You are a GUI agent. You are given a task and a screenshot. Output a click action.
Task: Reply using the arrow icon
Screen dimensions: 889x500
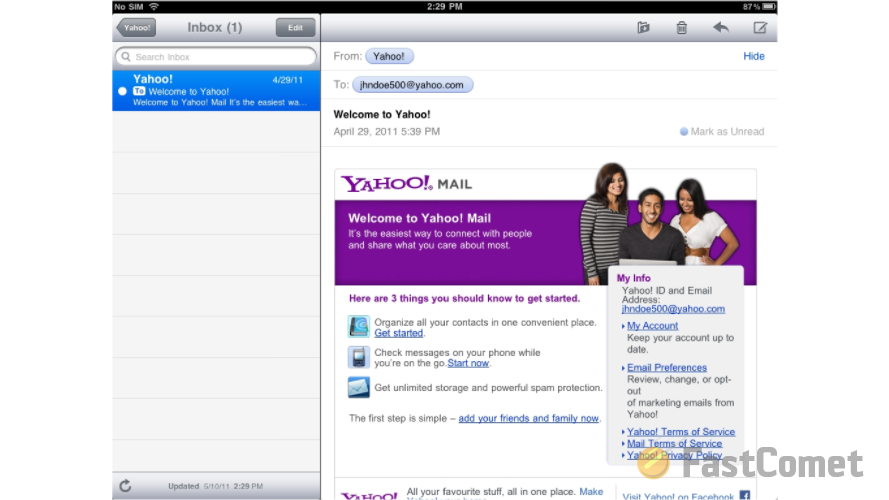[x=721, y=27]
